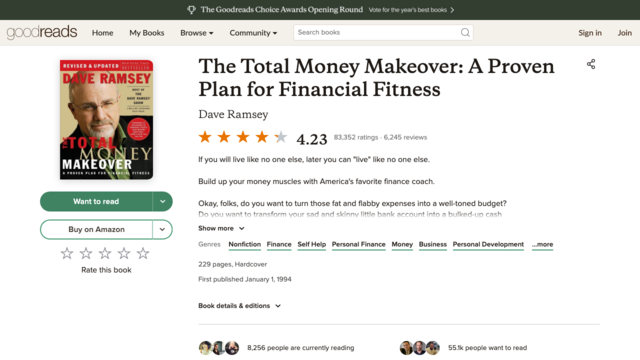Screen dimensions: 640x360
Task: Show more of the book description
Action: [x=221, y=228]
